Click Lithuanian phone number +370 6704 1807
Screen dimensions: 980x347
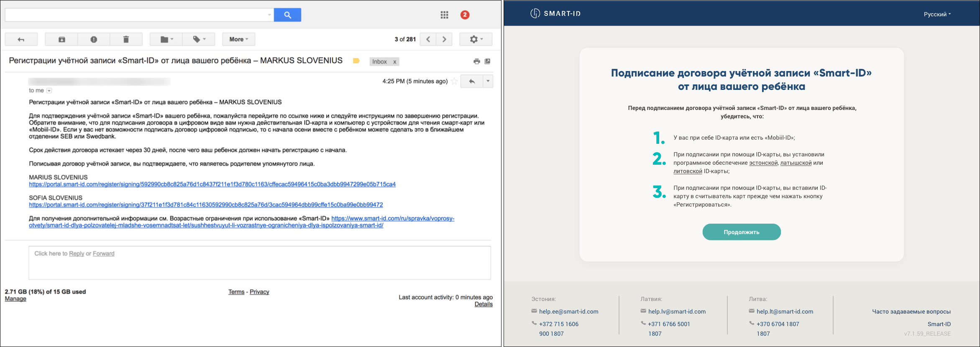[778, 324]
